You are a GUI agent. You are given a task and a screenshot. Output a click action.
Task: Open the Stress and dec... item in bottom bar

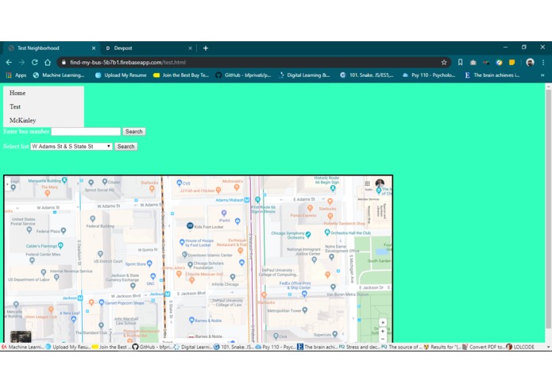pos(360,347)
